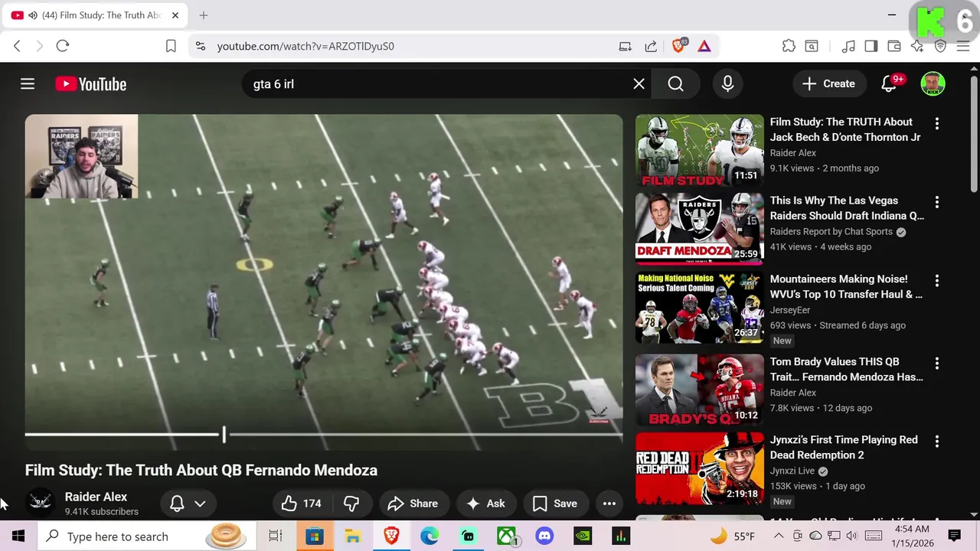Clear the search box text
The width and height of the screenshot is (980, 551).
point(639,84)
